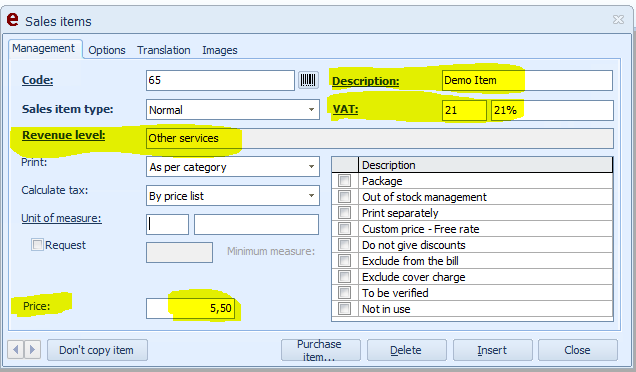The height and width of the screenshot is (372, 636).
Task: Toggle Custom price - Free rate checkbox
Action: click(x=344, y=229)
